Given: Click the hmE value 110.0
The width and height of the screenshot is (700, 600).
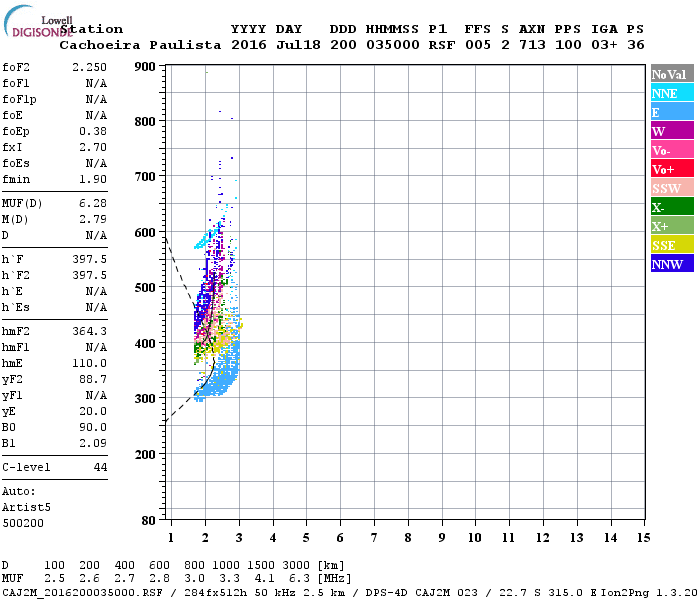Looking at the screenshot, I should pyautogui.click(x=89, y=363).
